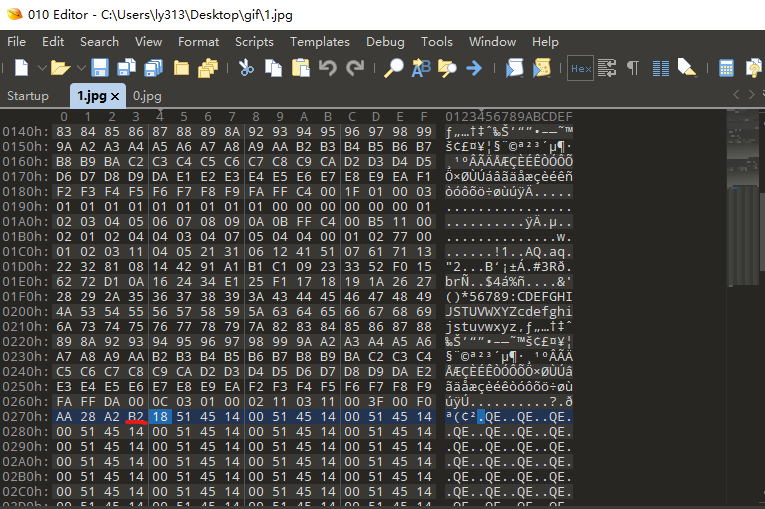Click the tabs scroll right arrow

[x=751, y=95]
